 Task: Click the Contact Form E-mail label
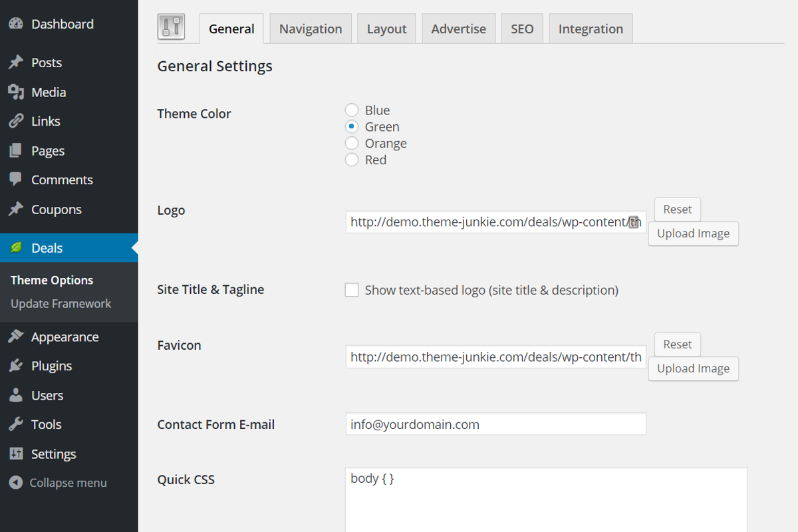[x=216, y=424]
